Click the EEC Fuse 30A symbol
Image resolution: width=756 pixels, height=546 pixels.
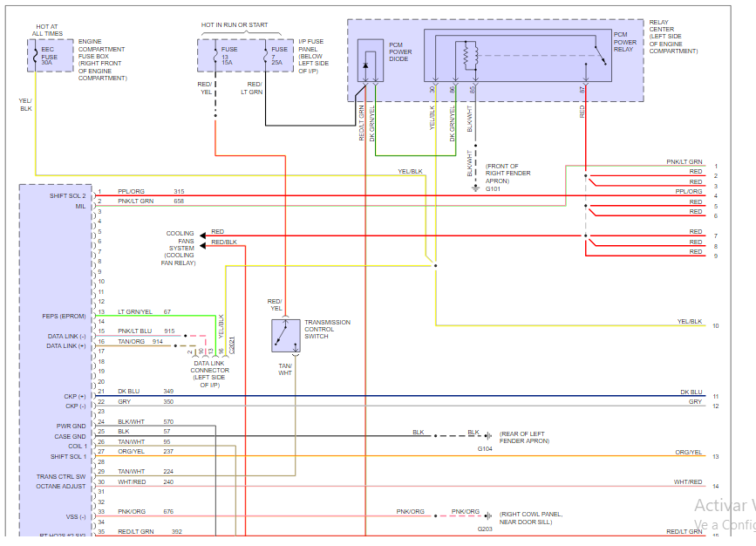tap(49, 56)
